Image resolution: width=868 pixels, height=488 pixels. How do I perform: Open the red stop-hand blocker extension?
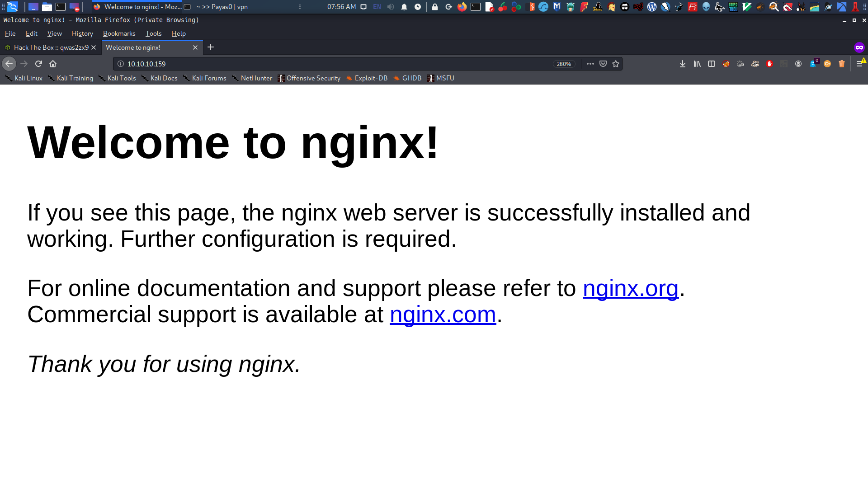point(769,64)
